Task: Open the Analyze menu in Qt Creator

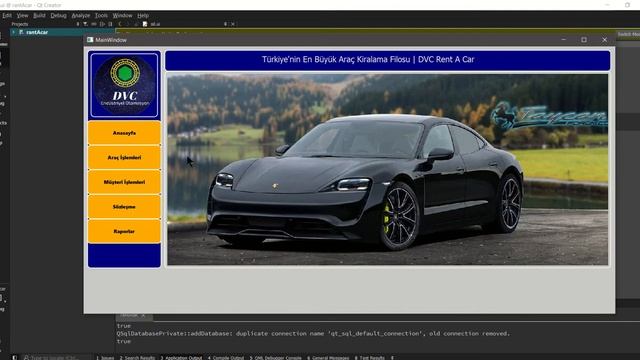Action: coord(80,16)
